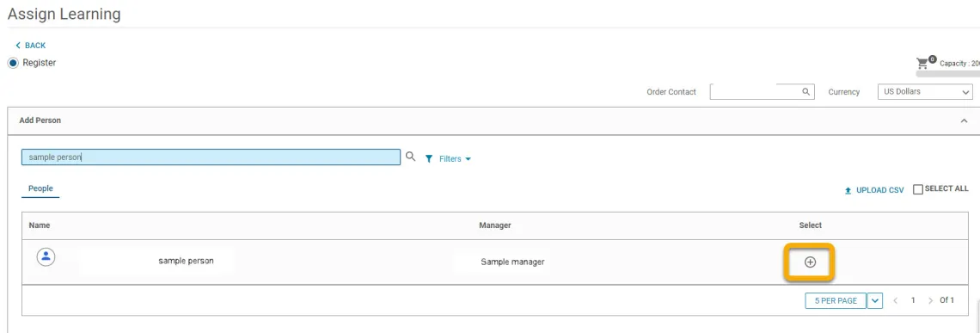Viewport: 980px width, 333px height.
Task: Click 'Sample manager' cell
Action: 512,262
